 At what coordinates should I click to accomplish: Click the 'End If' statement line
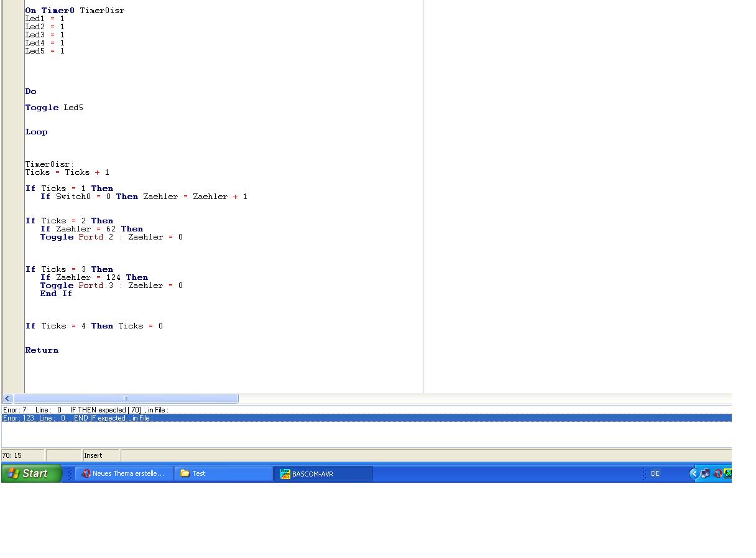(56, 294)
